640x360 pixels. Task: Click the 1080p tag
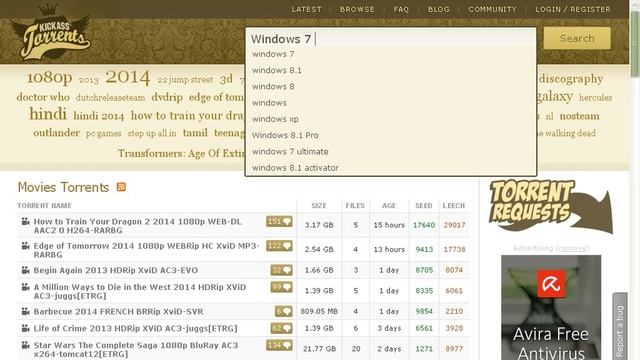pos(49,77)
